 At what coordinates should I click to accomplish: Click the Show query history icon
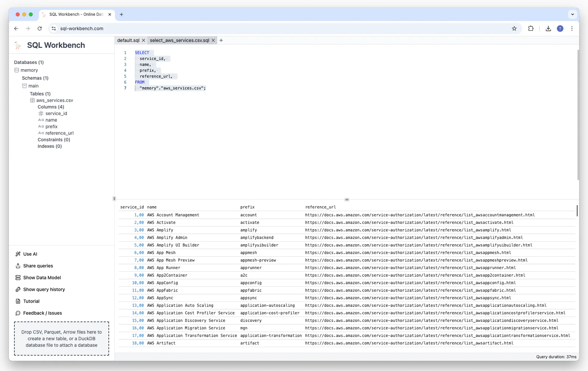click(x=18, y=289)
